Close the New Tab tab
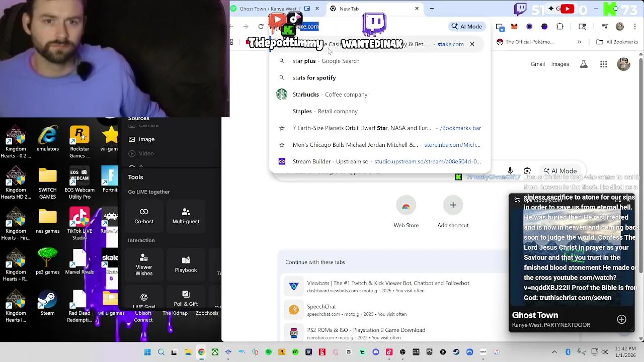This screenshot has width=644, height=362. pos(417,9)
